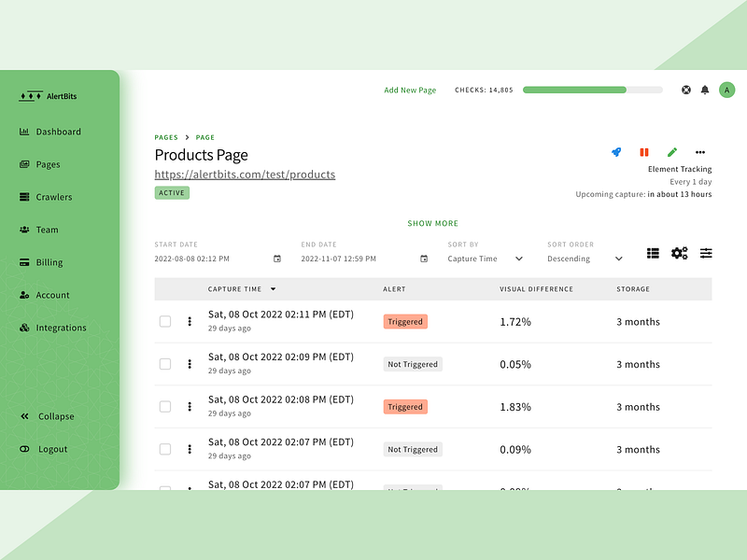Click the ACTIVE status badge
Image resolution: width=747 pixels, height=560 pixels.
pos(172,193)
